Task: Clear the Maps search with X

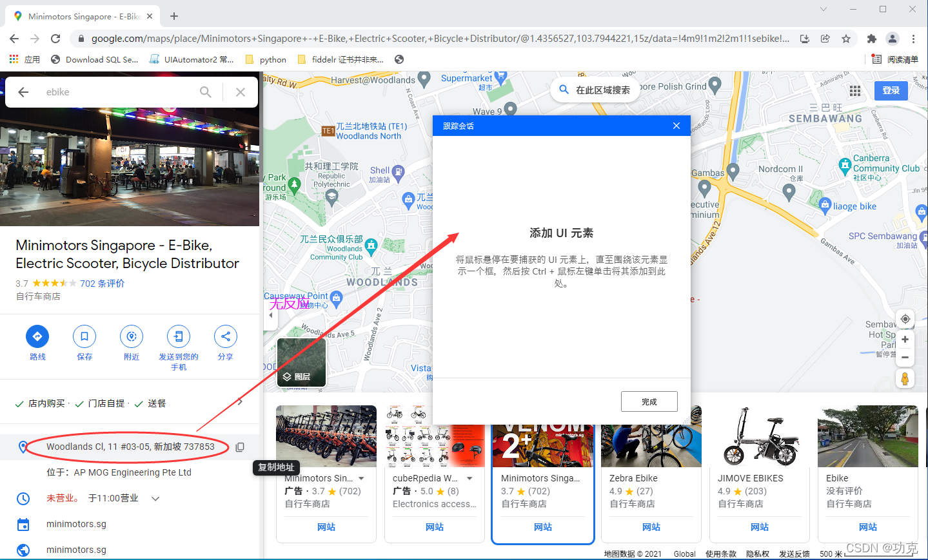Action: tap(241, 92)
